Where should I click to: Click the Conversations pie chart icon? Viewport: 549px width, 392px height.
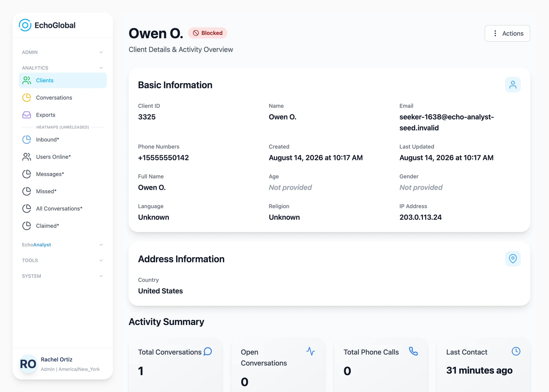(x=27, y=98)
